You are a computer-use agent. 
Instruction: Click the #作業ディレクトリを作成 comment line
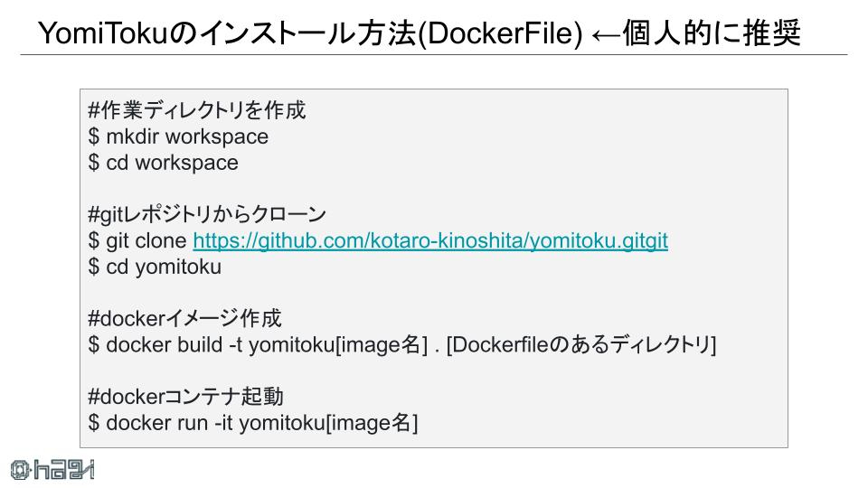pos(196,110)
